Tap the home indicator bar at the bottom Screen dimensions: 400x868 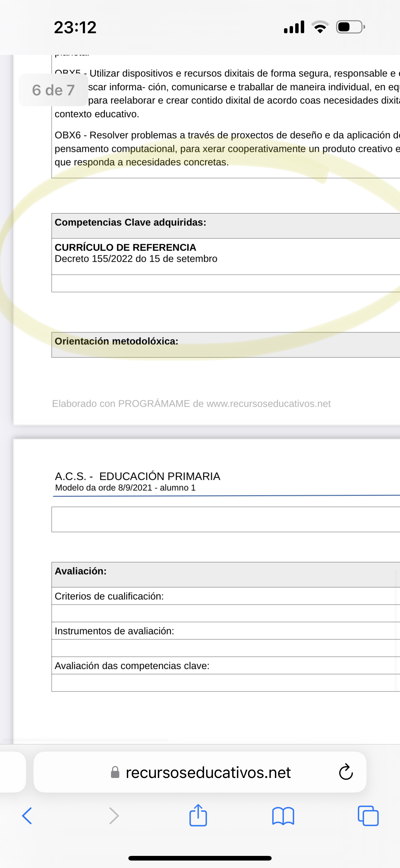pos(200,858)
